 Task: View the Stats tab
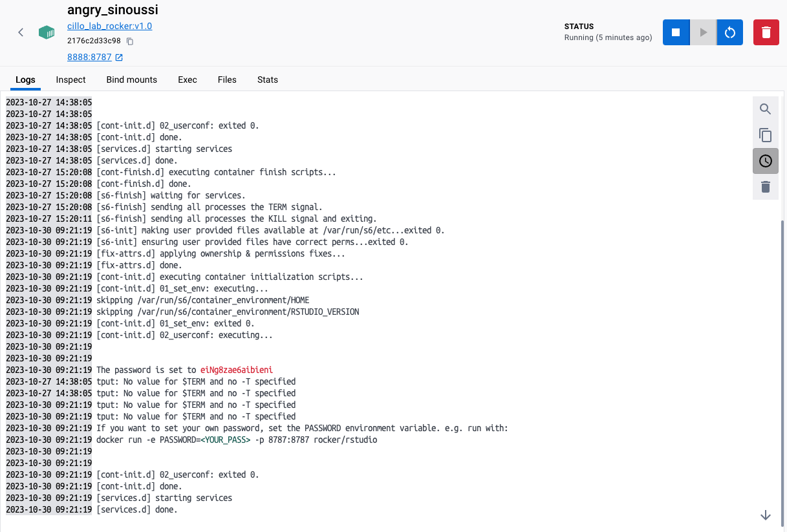pyautogui.click(x=268, y=80)
